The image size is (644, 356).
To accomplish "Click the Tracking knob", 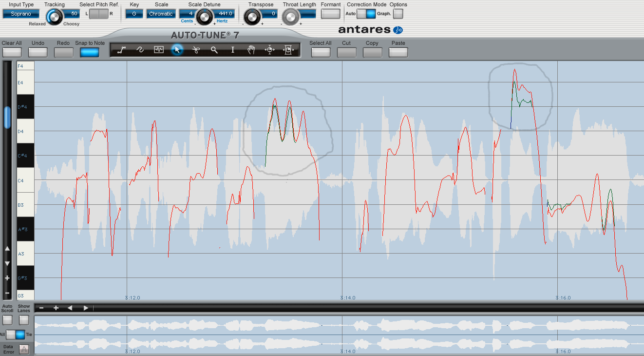I will pyautogui.click(x=55, y=17).
